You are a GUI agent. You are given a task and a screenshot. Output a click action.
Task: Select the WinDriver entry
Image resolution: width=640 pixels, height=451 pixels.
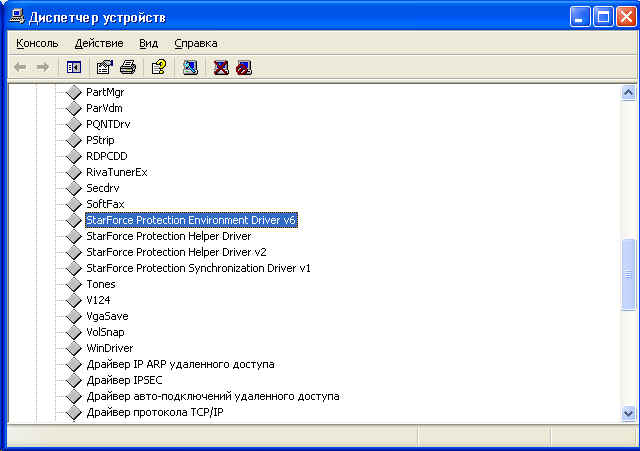[110, 348]
